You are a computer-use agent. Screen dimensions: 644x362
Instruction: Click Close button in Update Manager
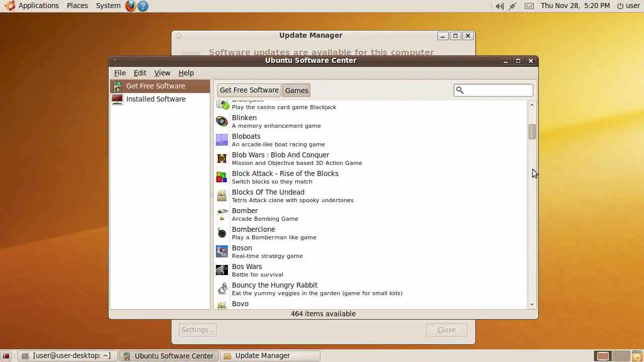point(447,330)
